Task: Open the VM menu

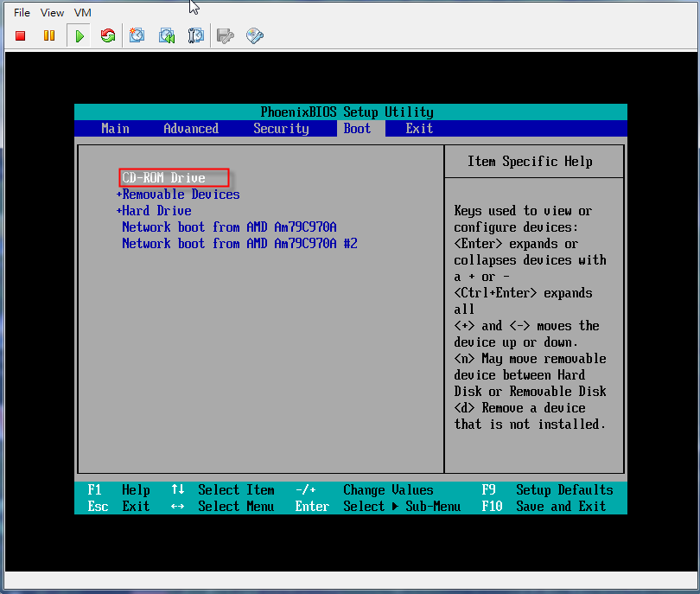Action: (82, 12)
